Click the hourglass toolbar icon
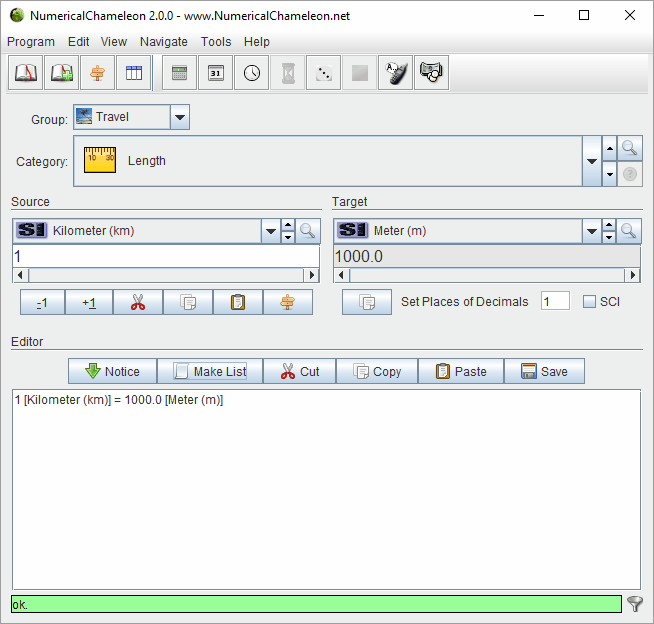Image resolution: width=654 pixels, height=624 pixels. (288, 73)
